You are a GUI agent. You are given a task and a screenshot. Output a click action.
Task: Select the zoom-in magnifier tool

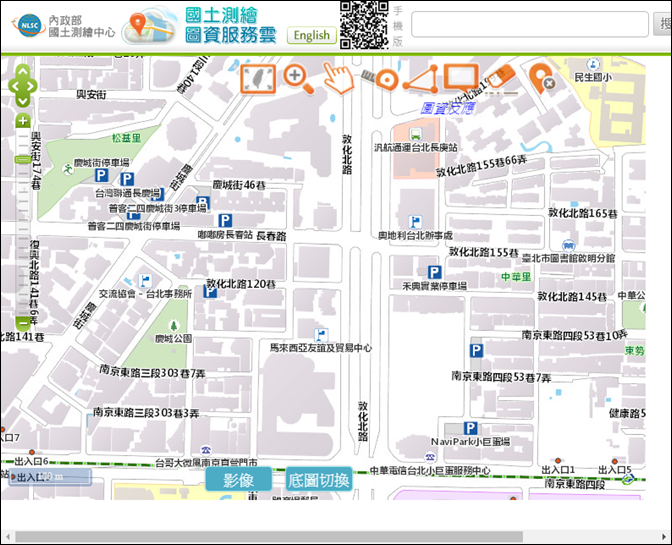pyautogui.click(x=298, y=79)
